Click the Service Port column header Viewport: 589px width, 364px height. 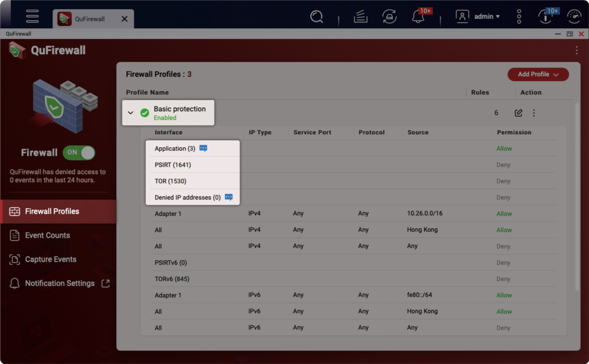click(x=312, y=132)
